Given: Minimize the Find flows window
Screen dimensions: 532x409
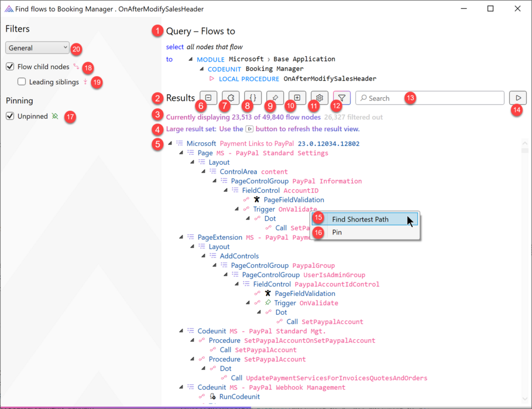Looking at the screenshot, I should (464, 8).
